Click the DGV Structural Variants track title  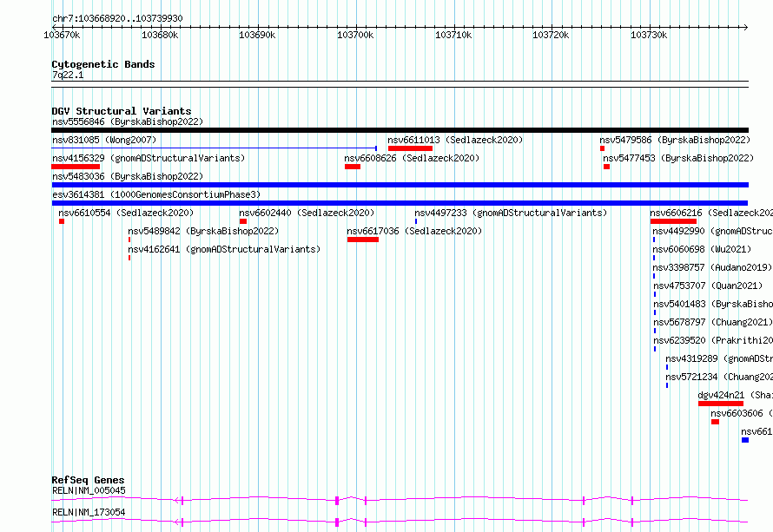(x=122, y=111)
